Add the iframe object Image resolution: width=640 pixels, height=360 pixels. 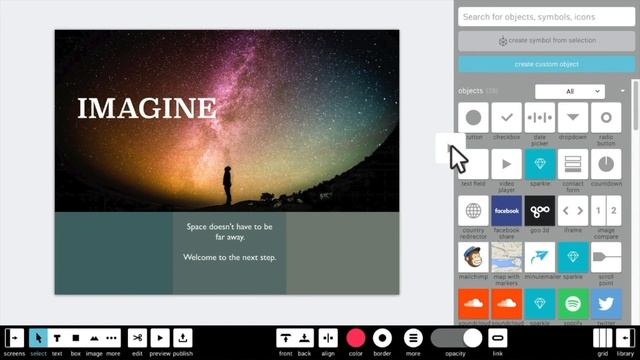[x=573, y=211]
